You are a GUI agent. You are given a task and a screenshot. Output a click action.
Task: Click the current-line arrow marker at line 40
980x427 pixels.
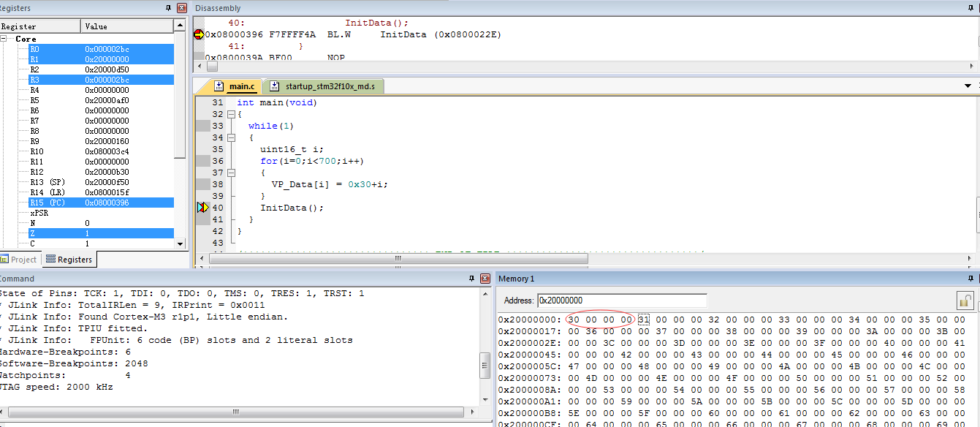click(202, 208)
